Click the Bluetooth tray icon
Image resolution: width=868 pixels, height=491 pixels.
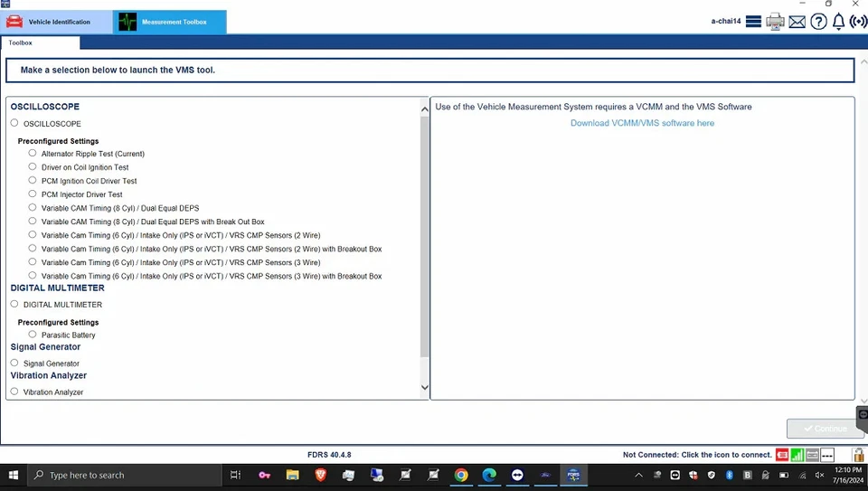pos(729,475)
